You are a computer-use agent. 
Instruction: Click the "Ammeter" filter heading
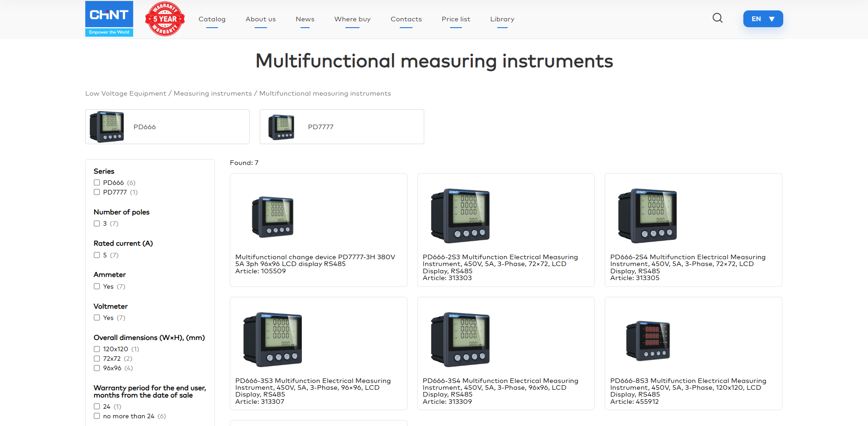pyautogui.click(x=110, y=275)
